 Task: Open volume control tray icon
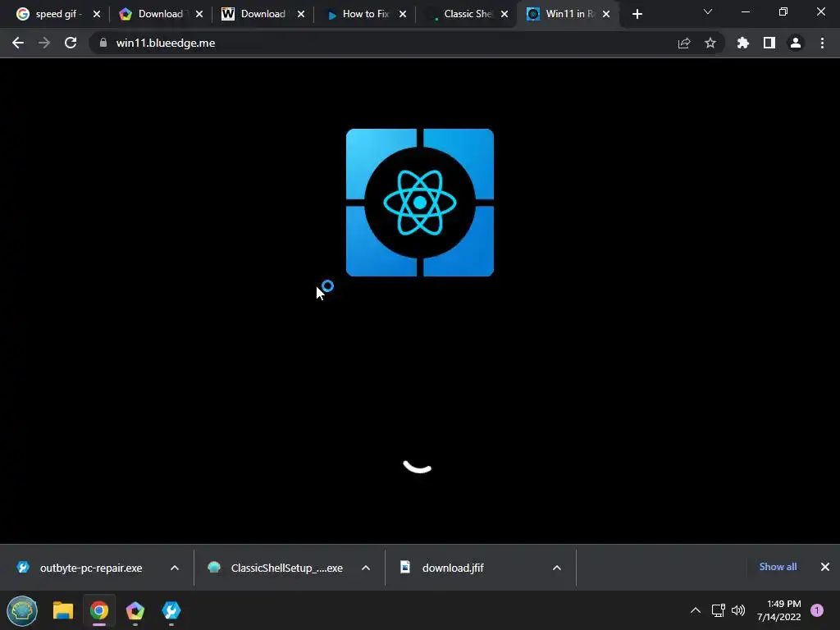click(738, 610)
